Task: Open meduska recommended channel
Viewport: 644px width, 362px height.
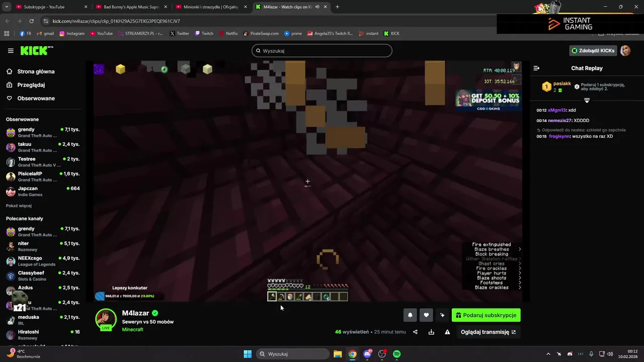Action: (x=43, y=320)
